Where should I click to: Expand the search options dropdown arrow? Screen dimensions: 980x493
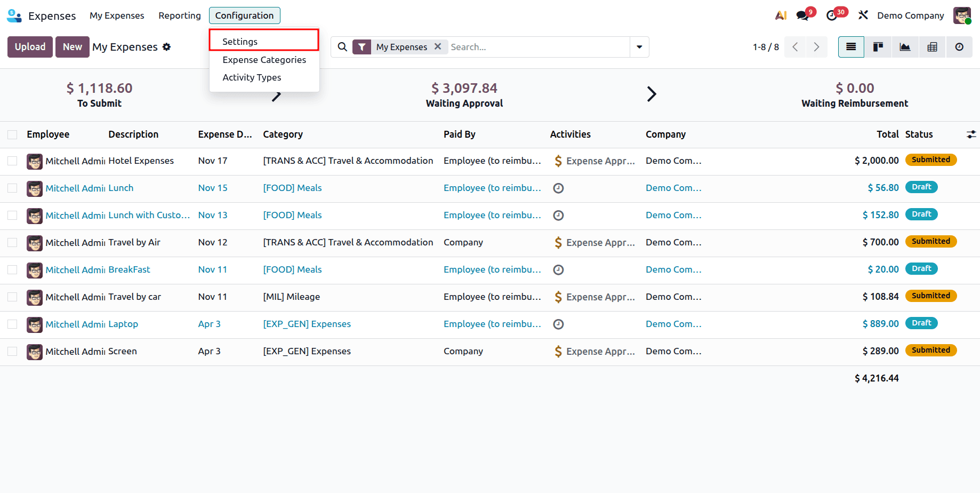click(639, 47)
